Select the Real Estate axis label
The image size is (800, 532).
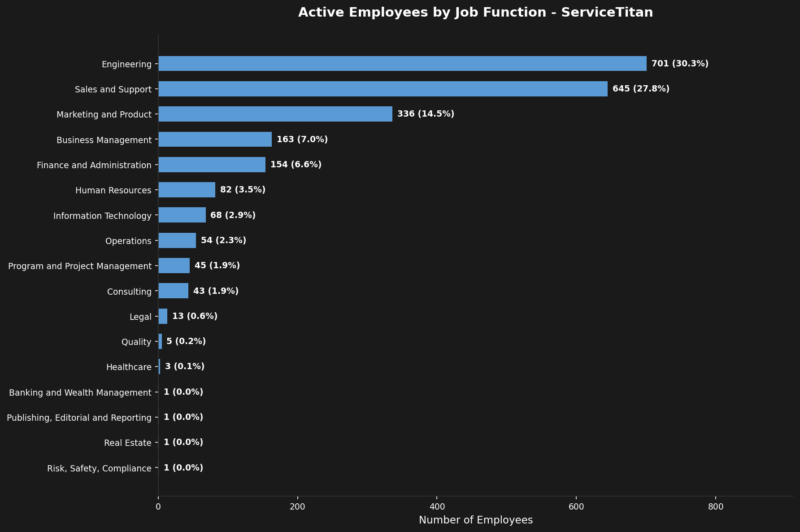[x=128, y=443]
